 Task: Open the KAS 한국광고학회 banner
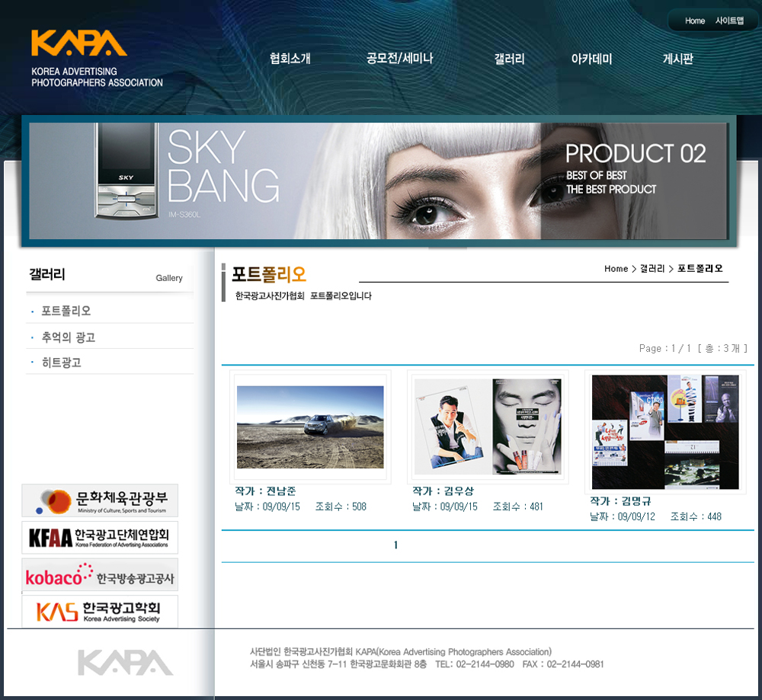click(x=100, y=611)
